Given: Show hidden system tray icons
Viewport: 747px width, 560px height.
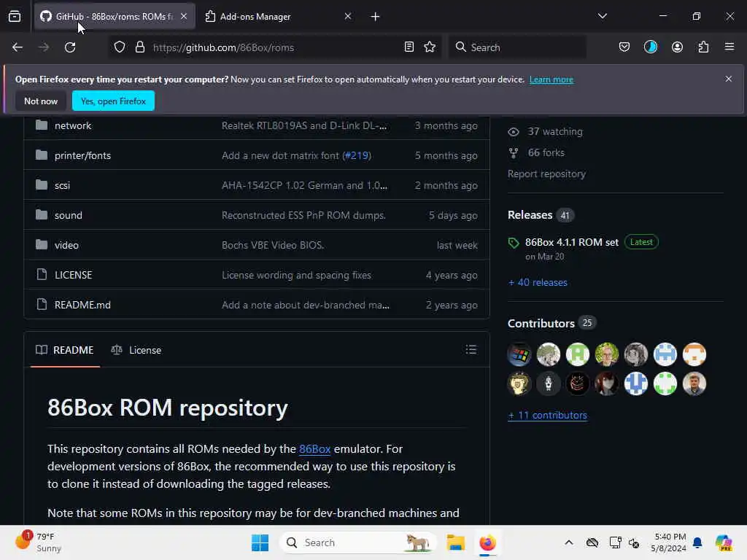Looking at the screenshot, I should pyautogui.click(x=569, y=542).
